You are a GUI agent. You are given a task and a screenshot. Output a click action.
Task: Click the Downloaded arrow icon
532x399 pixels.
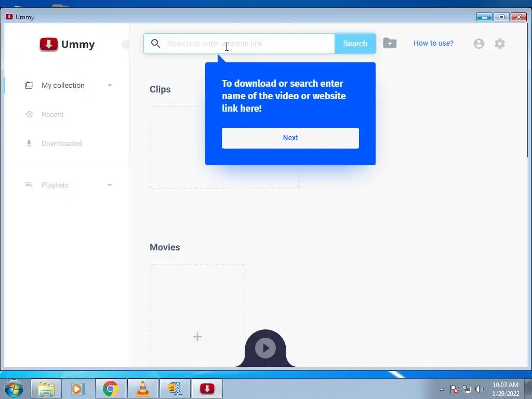[x=29, y=143]
